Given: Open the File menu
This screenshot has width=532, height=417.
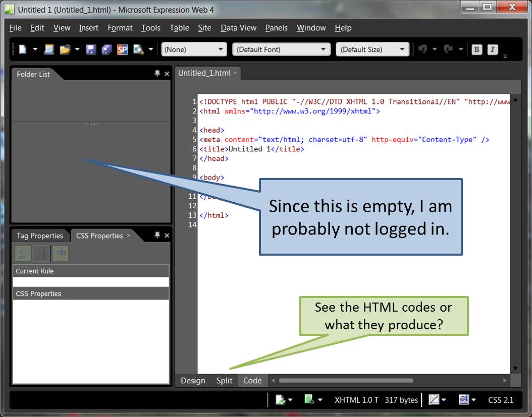Looking at the screenshot, I should (15, 28).
